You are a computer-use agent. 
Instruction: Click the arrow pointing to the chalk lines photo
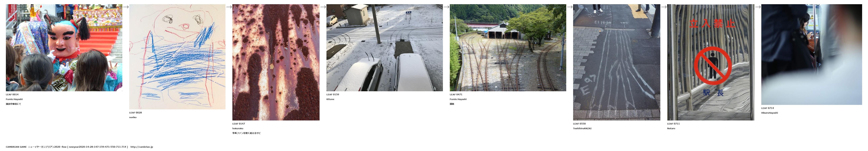click(x=569, y=7)
